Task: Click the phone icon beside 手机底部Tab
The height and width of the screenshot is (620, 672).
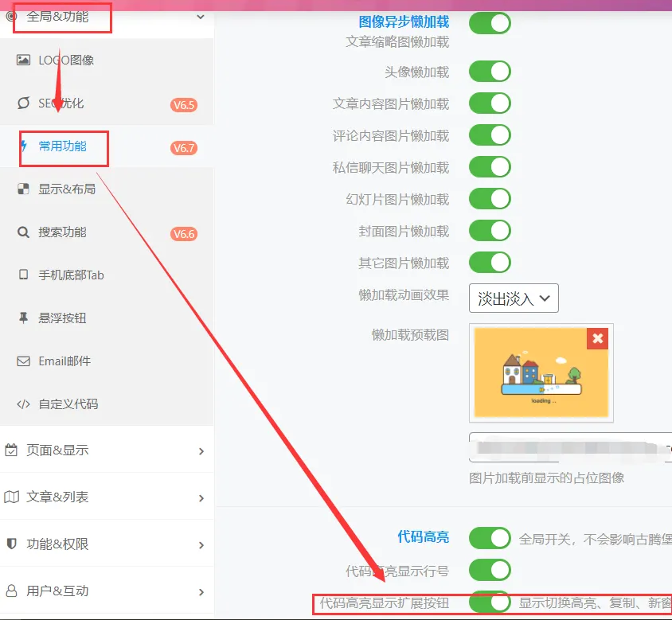Action: coord(23,275)
